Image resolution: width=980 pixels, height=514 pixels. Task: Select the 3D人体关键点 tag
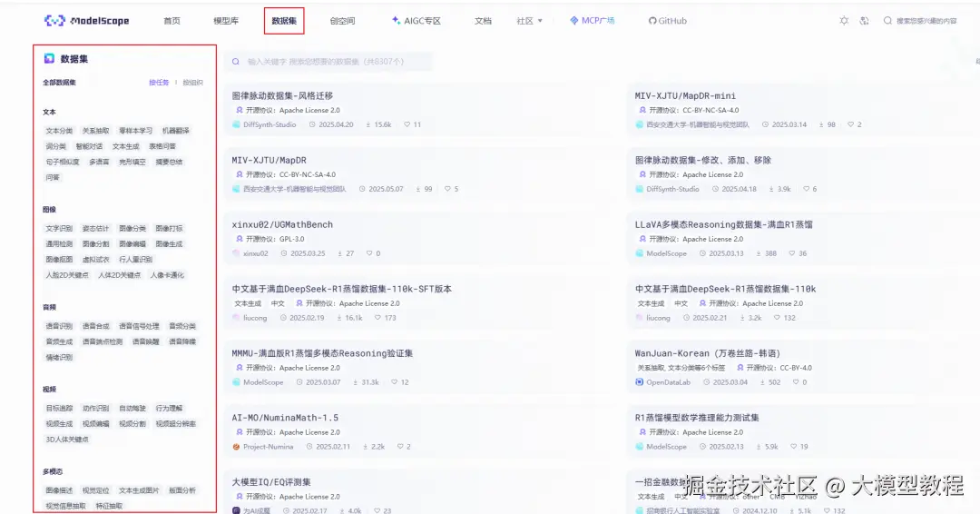(67, 440)
